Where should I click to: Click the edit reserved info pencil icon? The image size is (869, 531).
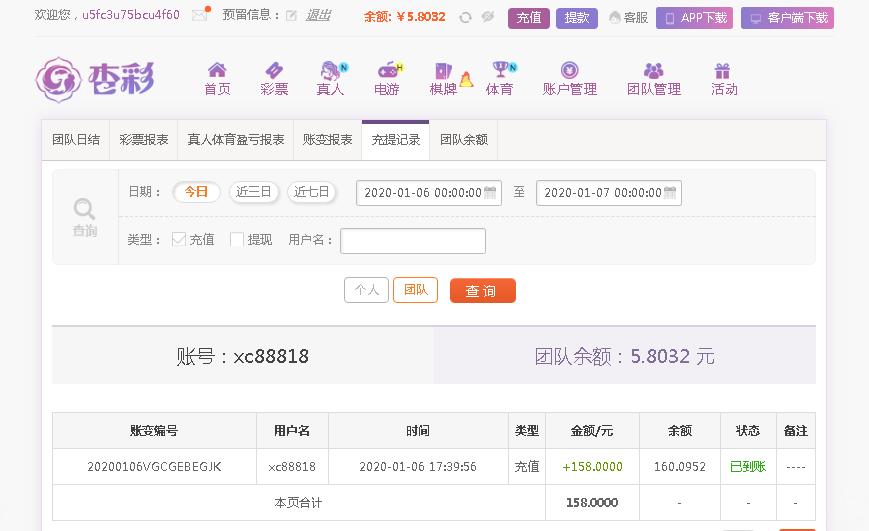(x=292, y=16)
